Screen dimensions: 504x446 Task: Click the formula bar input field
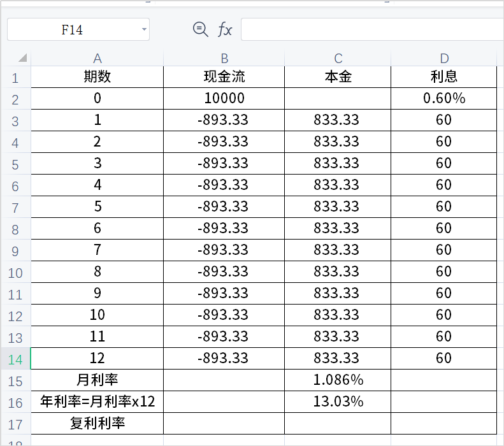point(372,29)
